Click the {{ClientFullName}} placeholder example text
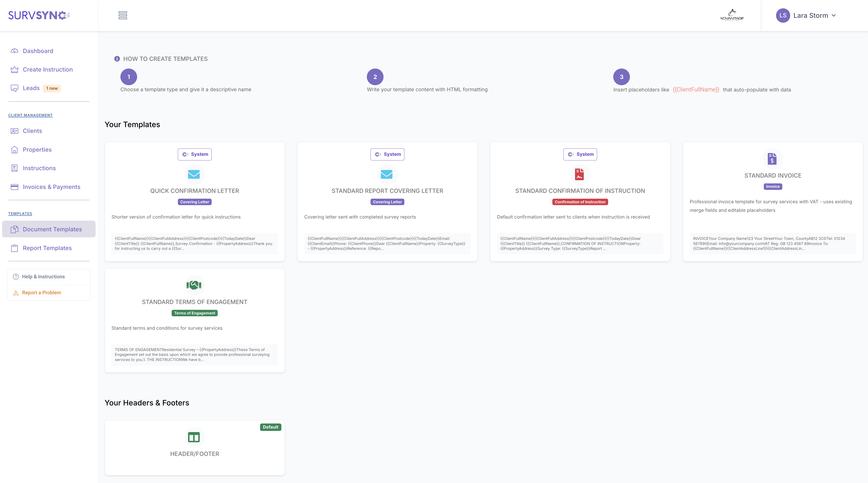The image size is (868, 483). pyautogui.click(x=696, y=90)
